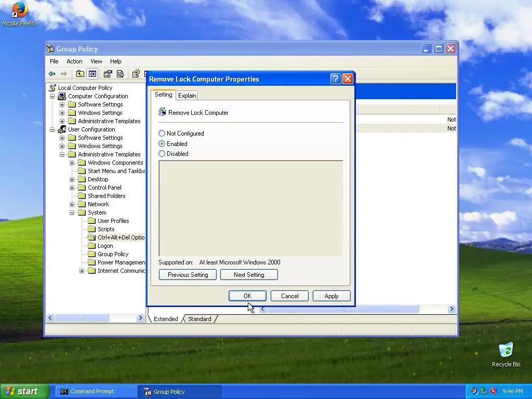Click the Export List toolbar icon
This screenshot has width=532, height=399.
click(x=120, y=74)
